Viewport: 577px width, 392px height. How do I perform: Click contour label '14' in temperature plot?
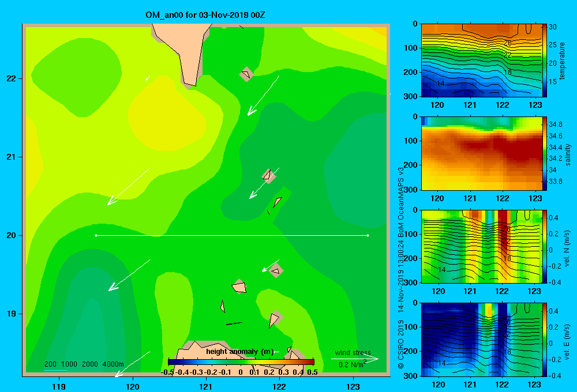click(441, 84)
